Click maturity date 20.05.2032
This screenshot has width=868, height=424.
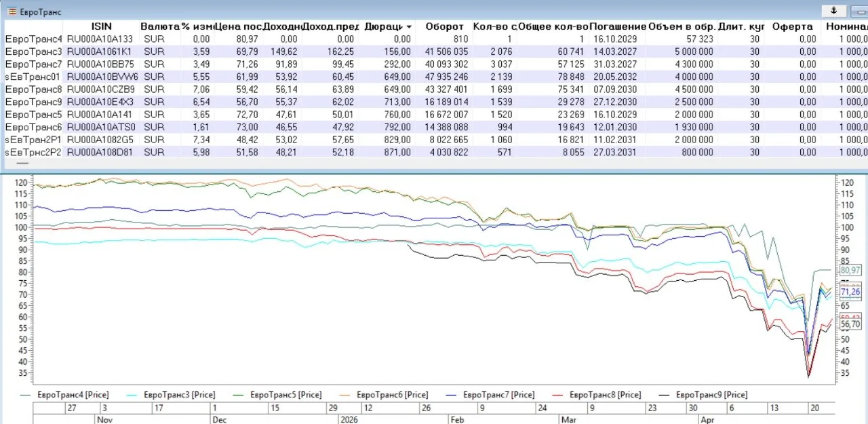616,77
